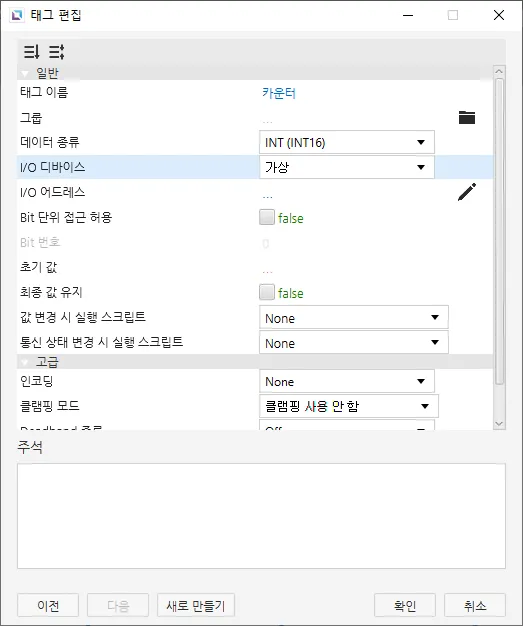The height and width of the screenshot is (626, 523).
Task: Click the property list vertical scrollbar thumb
Action: (x=499, y=232)
